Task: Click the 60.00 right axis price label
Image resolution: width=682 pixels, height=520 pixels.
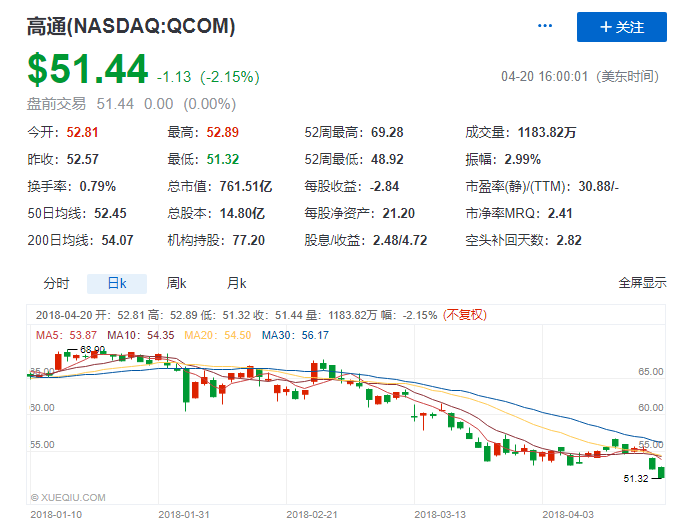Action: [651, 408]
